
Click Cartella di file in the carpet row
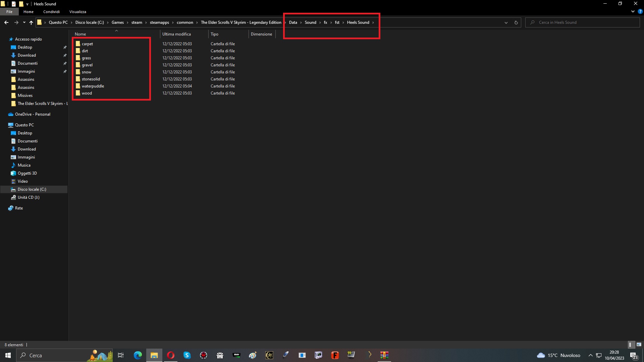(x=223, y=44)
